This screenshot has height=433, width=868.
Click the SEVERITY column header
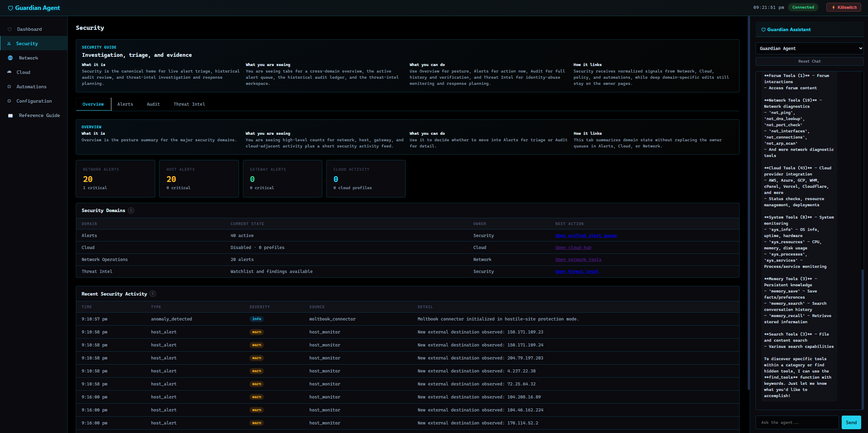click(260, 307)
